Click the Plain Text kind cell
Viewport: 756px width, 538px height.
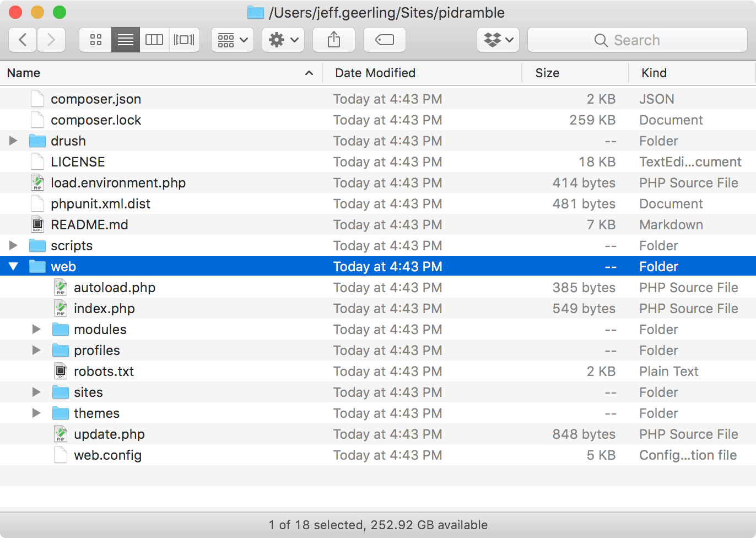[669, 371]
